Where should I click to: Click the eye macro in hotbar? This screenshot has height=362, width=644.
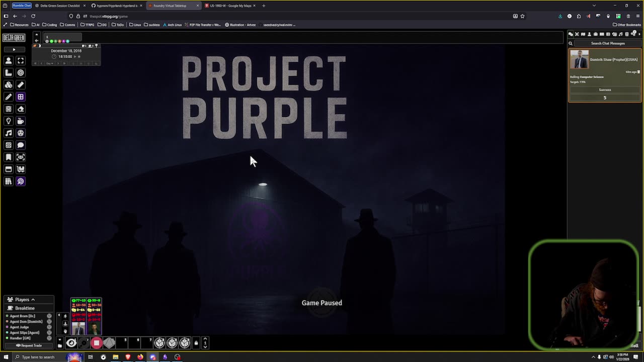[71, 343]
